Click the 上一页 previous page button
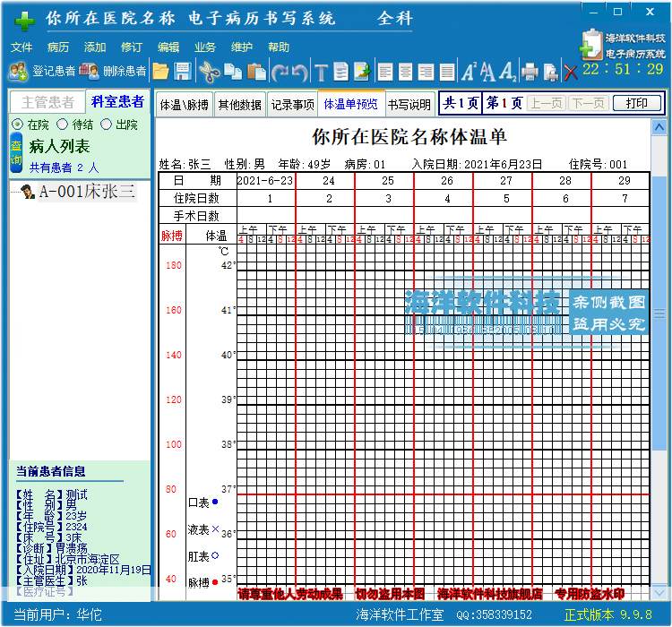672x627 pixels. tap(546, 103)
